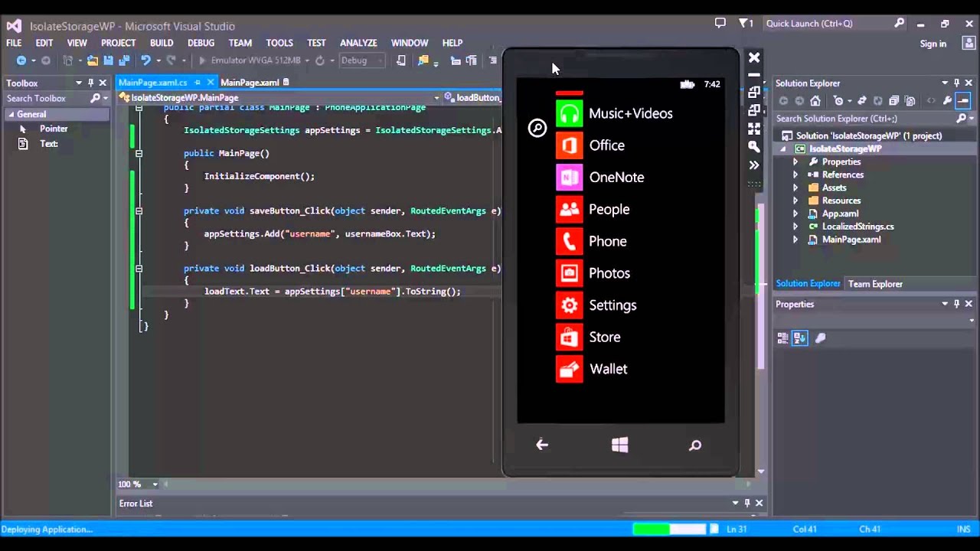The height and width of the screenshot is (551, 980).
Task: Toggle pin on MainPage.xaml.cs tab
Action: click(198, 82)
